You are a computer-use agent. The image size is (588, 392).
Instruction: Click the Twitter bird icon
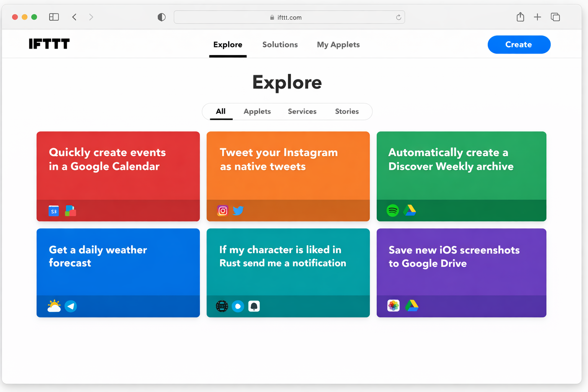click(x=238, y=211)
